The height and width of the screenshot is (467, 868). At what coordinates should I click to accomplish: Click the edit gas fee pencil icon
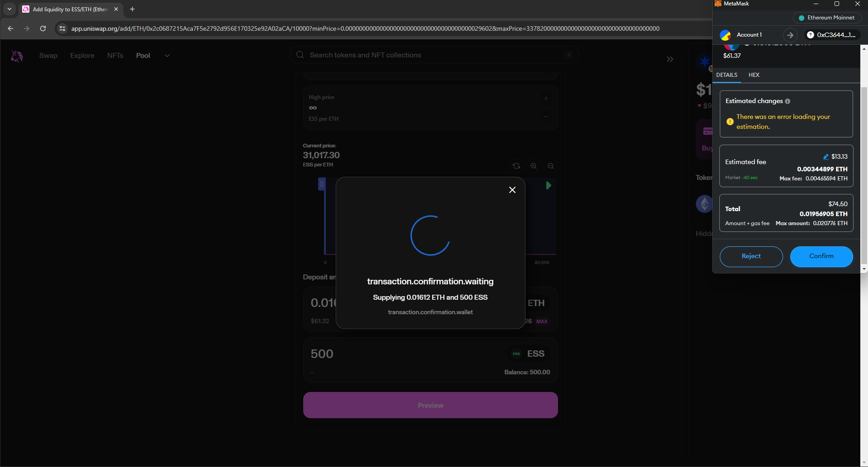(826, 157)
